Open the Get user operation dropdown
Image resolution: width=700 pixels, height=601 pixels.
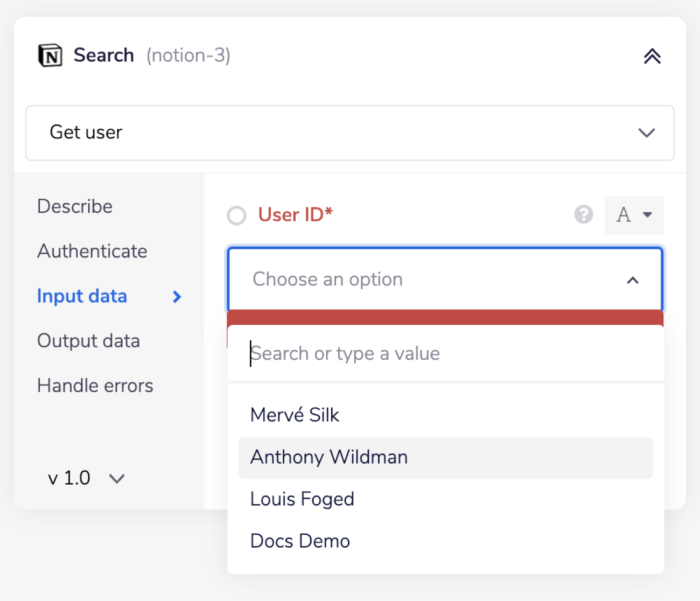pos(350,133)
